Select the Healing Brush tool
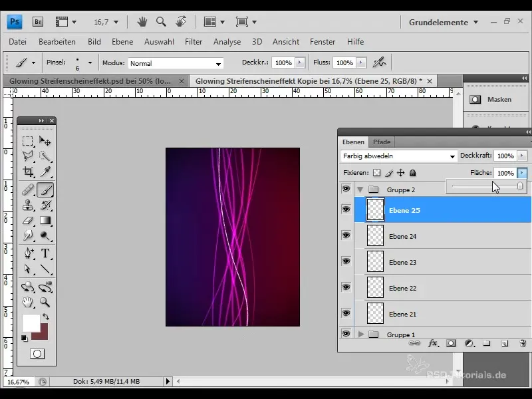532x399 pixels. (28, 190)
